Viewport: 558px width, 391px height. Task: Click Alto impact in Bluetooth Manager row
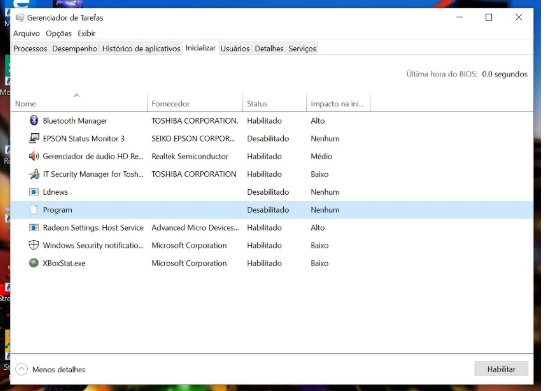pyautogui.click(x=317, y=121)
